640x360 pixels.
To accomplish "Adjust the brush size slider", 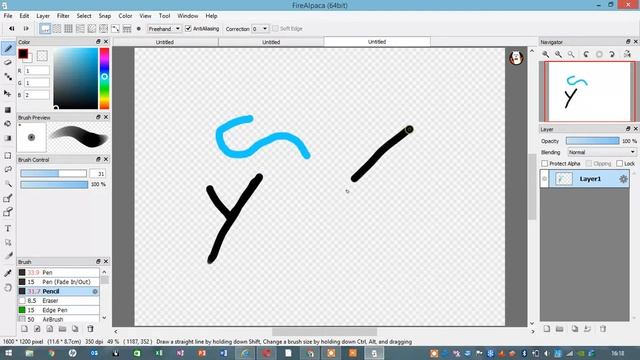I will pyautogui.click(x=53, y=173).
